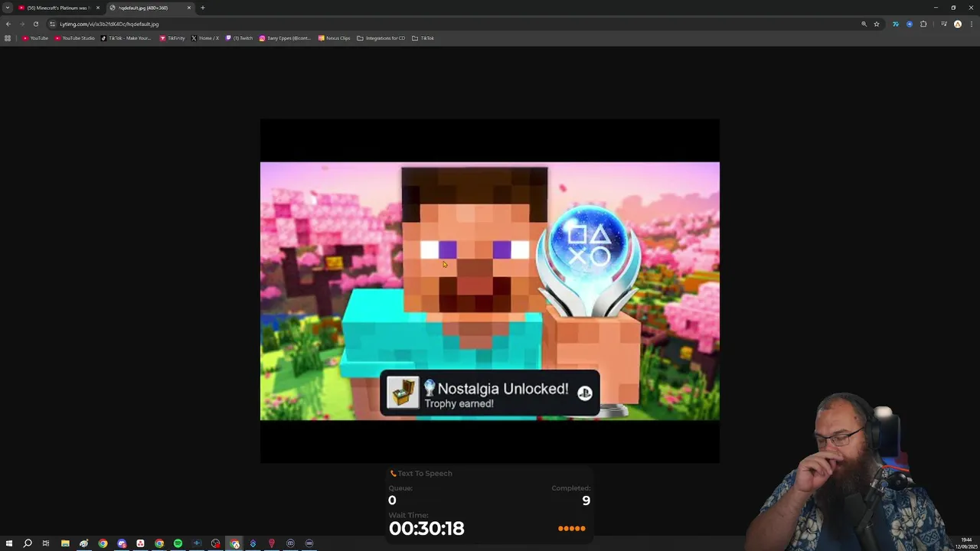Viewport: 980px width, 551px height.
Task: Open the YouTube Studio bookmark
Action: click(x=74, y=38)
